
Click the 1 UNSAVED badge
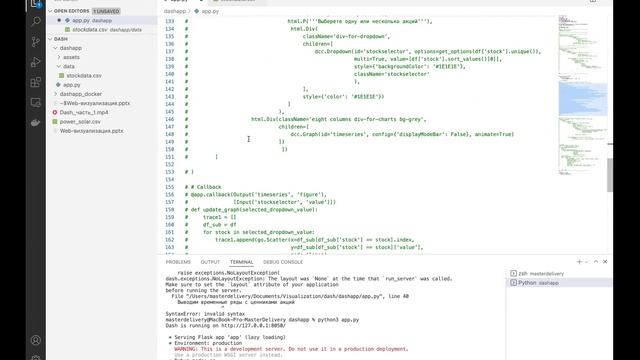click(106, 11)
